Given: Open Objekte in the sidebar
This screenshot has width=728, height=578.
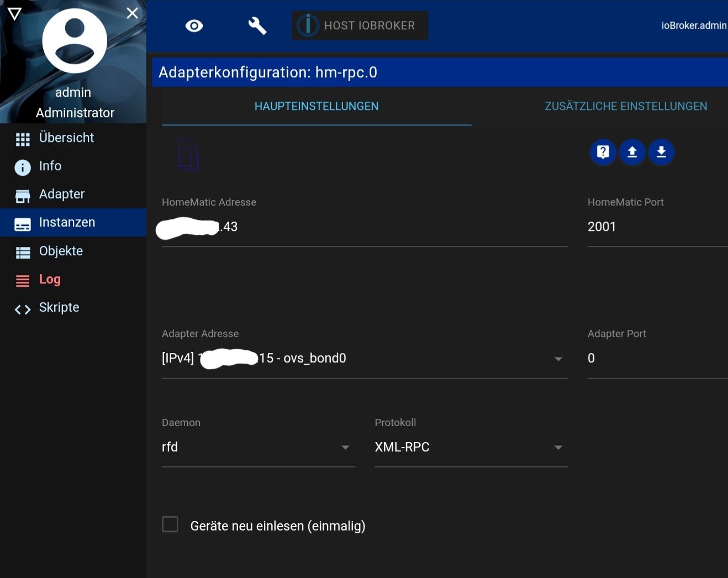Looking at the screenshot, I should point(73,251).
